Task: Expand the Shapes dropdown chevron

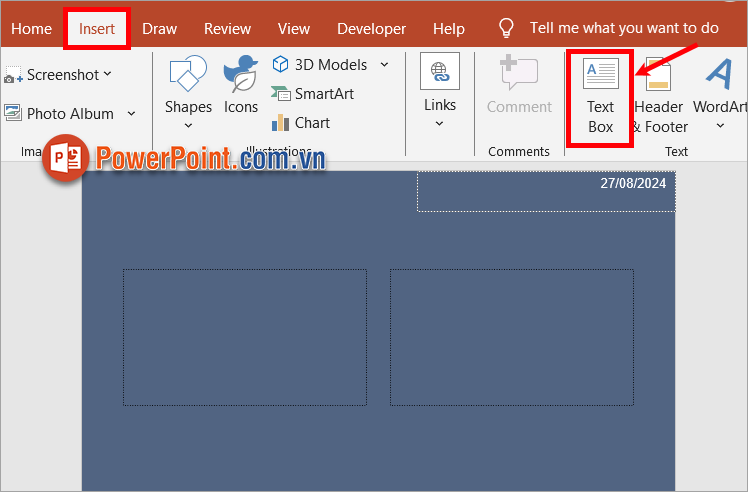Action: point(188,125)
